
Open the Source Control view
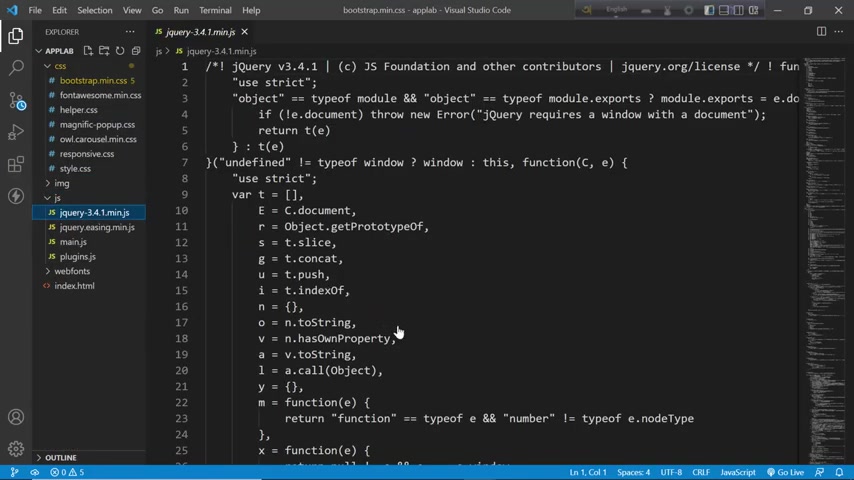[x=16, y=101]
